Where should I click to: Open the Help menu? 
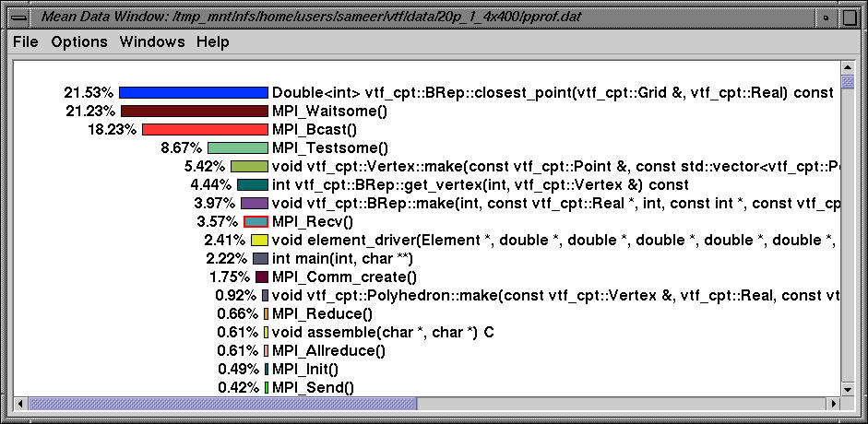click(x=212, y=42)
